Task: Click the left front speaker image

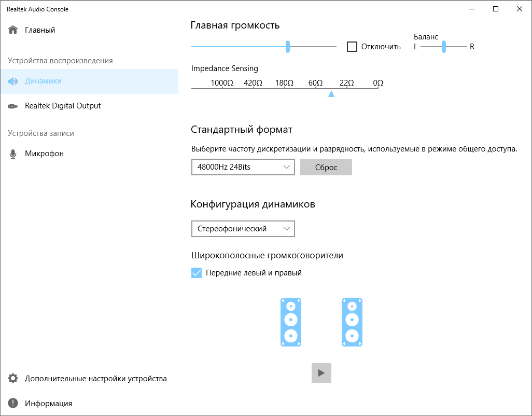Action: (x=291, y=322)
